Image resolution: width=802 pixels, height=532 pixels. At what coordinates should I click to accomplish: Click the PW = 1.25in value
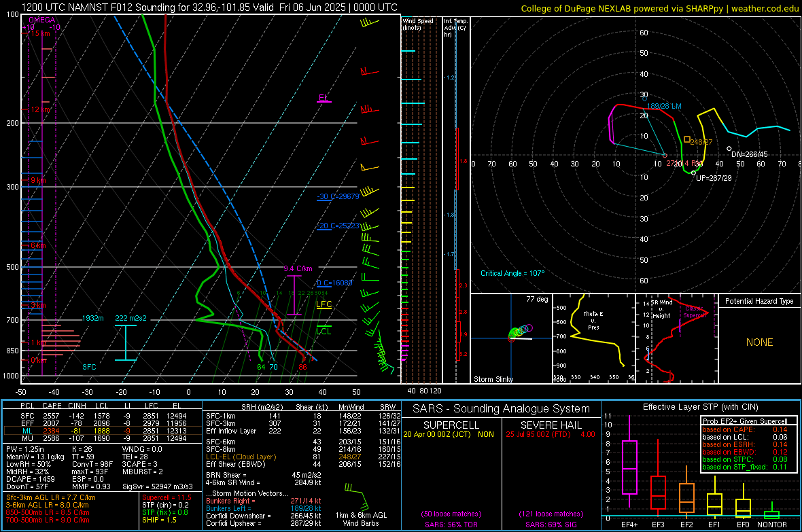24,449
